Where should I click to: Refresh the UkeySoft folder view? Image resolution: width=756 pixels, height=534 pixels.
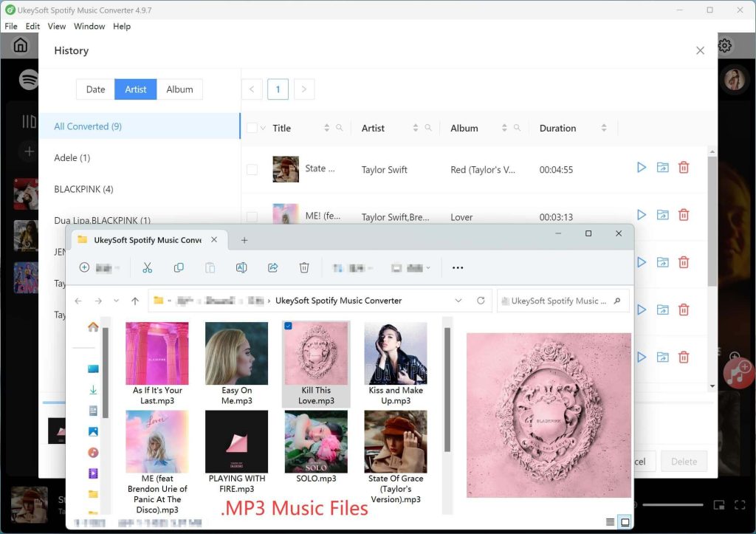tap(481, 301)
